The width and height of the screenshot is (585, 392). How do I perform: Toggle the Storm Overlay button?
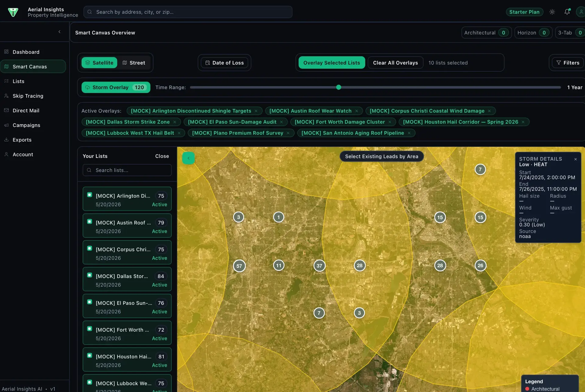coord(116,87)
